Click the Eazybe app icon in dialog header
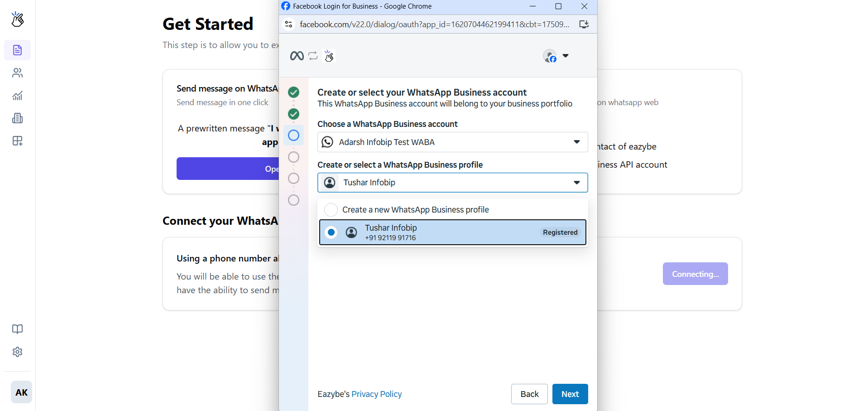 click(x=329, y=56)
